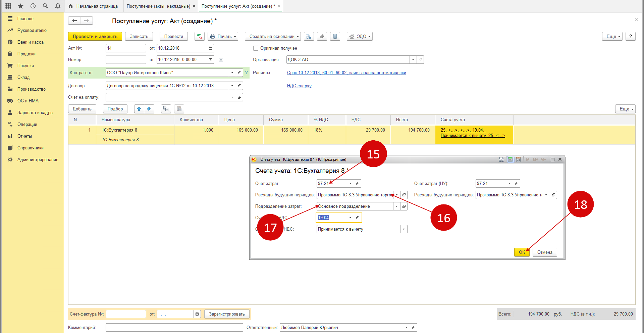The height and width of the screenshot is (333, 644).
Task: Open attached files paperclip icon
Action: point(322,36)
